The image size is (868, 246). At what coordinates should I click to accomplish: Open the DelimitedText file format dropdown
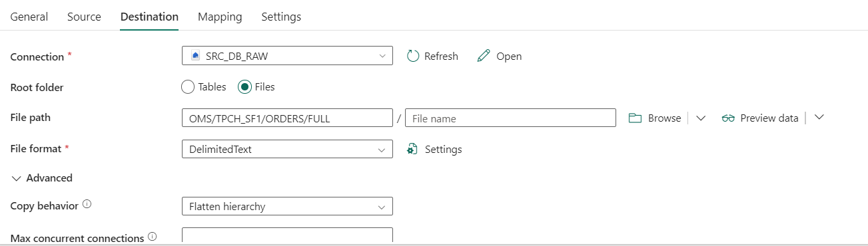287,149
